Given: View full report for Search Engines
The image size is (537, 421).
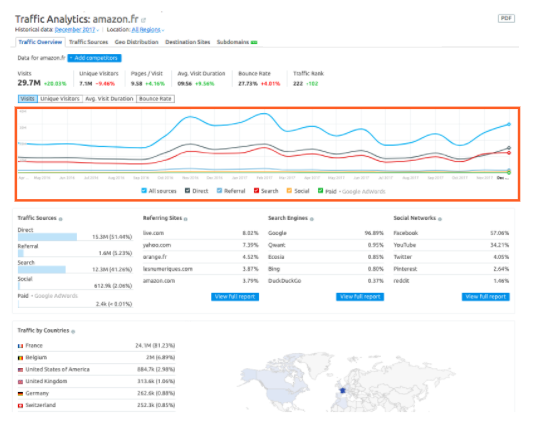Looking at the screenshot, I should (360, 297).
